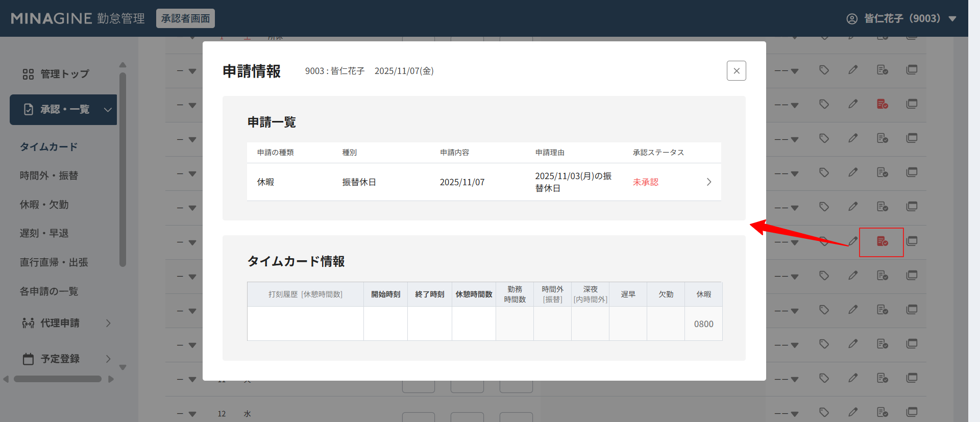Screen dimensions: 980x422
Task: Click the 承認者画面 button
Action: pyautogui.click(x=185, y=18)
